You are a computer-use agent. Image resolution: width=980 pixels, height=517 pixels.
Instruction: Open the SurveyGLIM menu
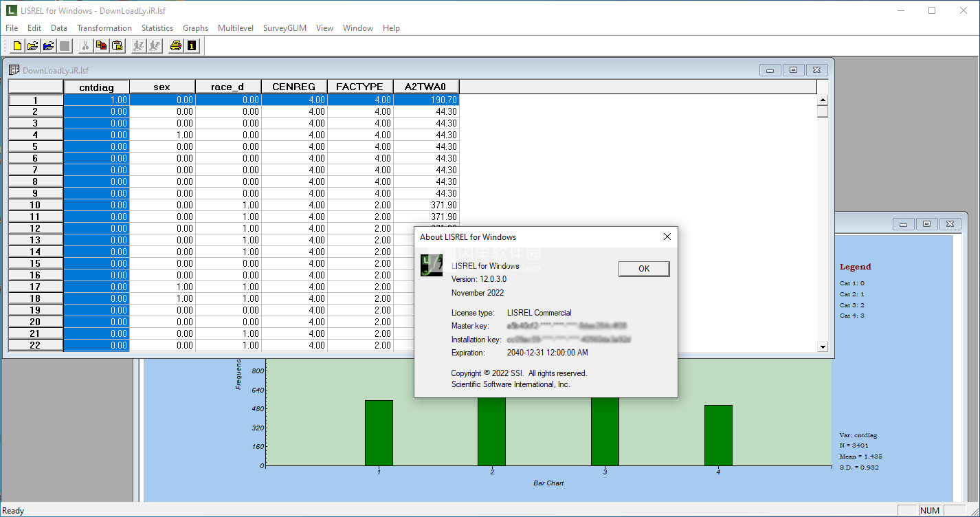[285, 28]
